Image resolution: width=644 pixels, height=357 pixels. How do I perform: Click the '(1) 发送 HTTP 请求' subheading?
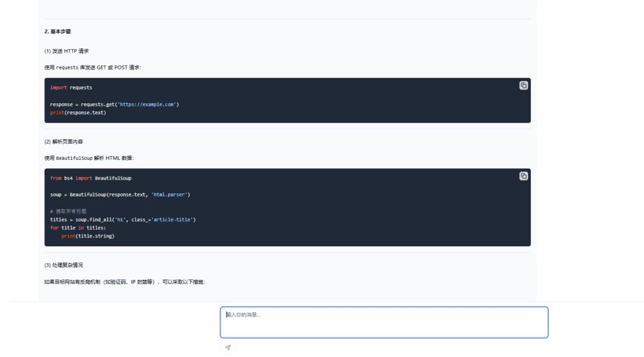(x=70, y=51)
